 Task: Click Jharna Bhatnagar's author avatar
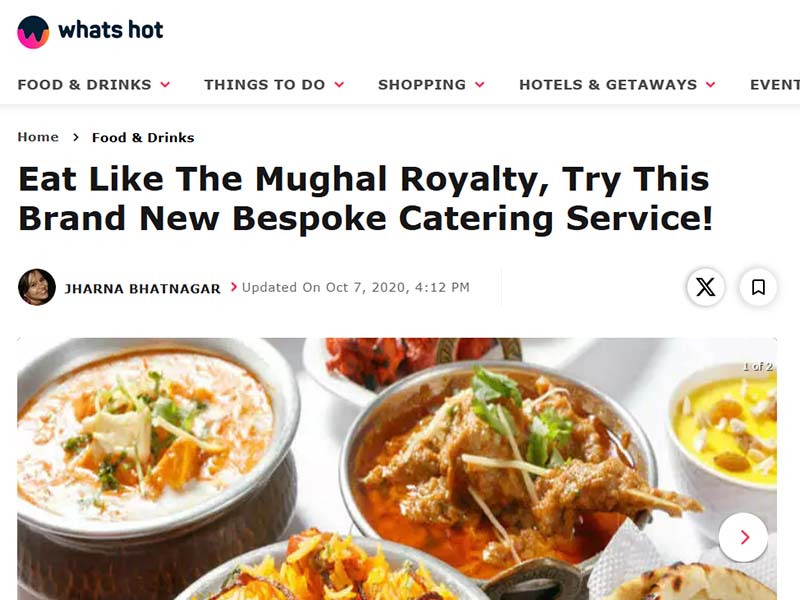pyautogui.click(x=37, y=287)
